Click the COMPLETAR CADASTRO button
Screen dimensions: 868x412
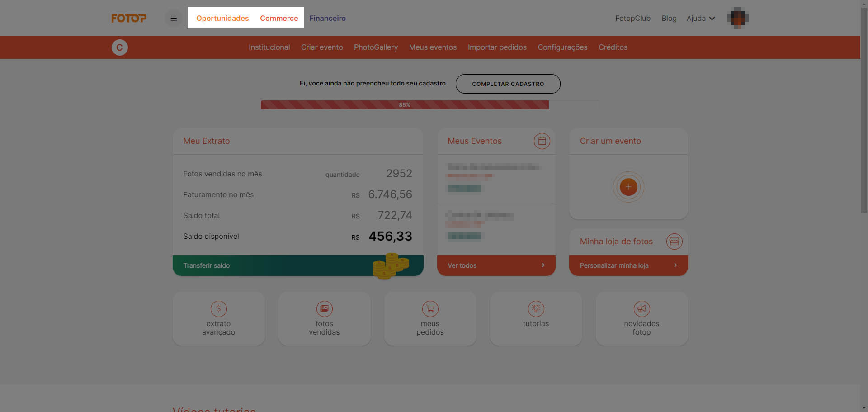coord(508,84)
